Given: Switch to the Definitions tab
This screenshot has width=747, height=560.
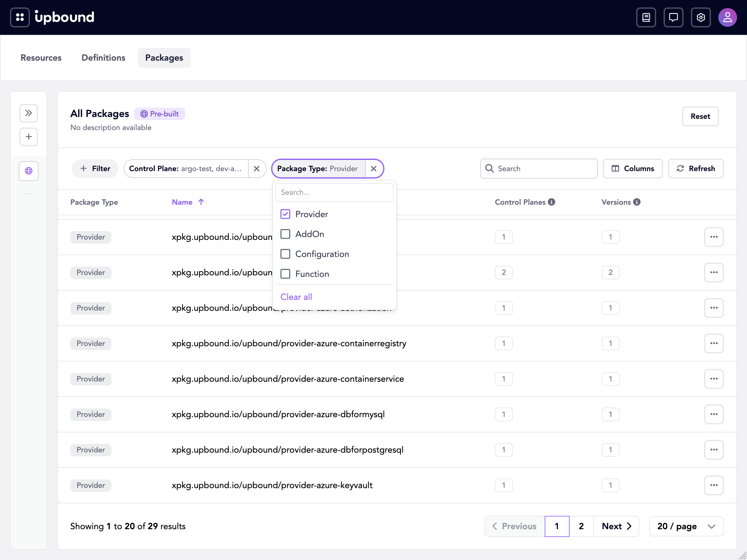Looking at the screenshot, I should (x=103, y=58).
